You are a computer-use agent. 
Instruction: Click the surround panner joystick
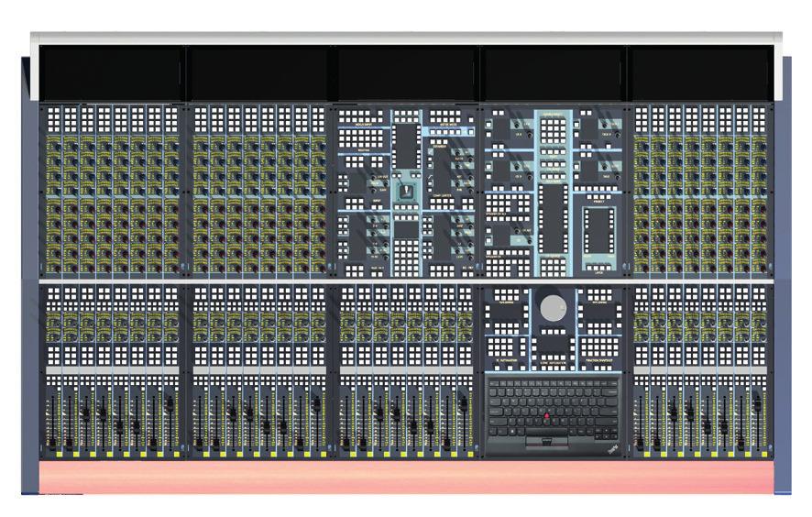[x=407, y=190]
